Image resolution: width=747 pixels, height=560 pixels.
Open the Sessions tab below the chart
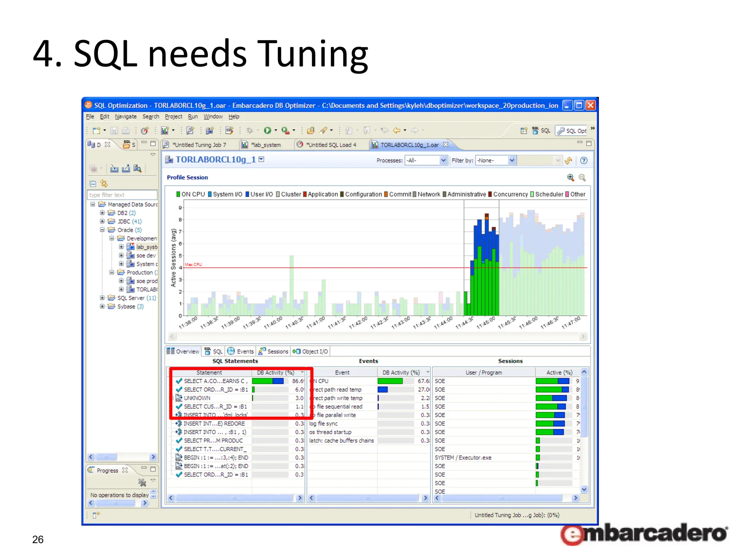pos(273,351)
